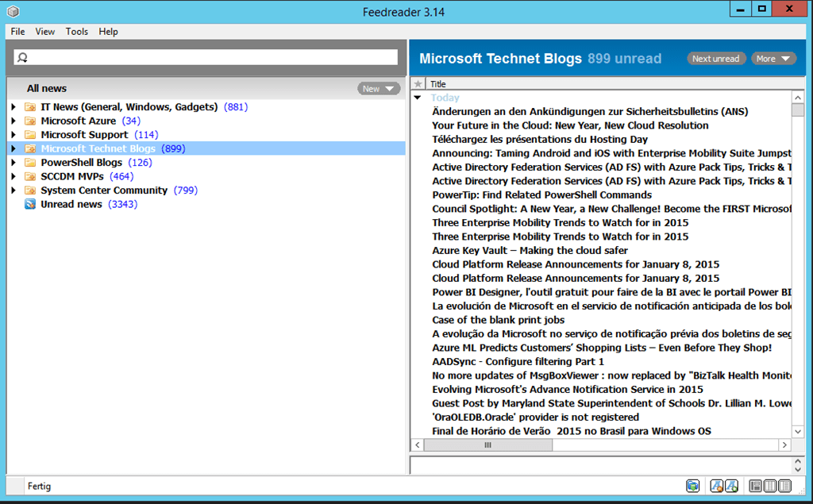Expand the Microsoft Azure folder
Screen dimensions: 813x504
tap(13, 121)
